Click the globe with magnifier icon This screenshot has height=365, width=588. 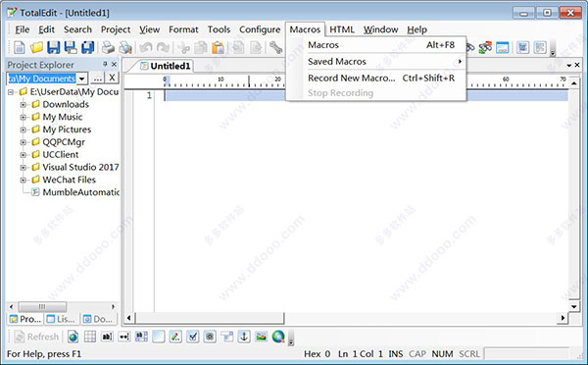point(278,337)
